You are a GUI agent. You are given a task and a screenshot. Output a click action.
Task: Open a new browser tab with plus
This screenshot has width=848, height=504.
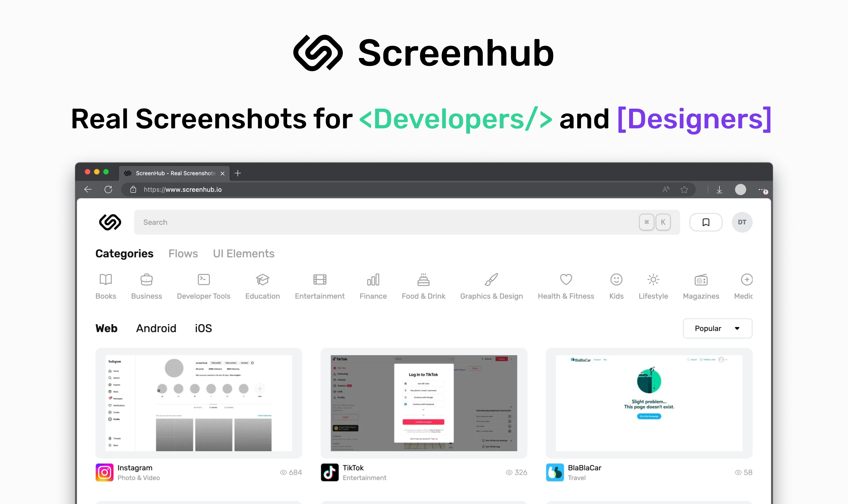[238, 173]
